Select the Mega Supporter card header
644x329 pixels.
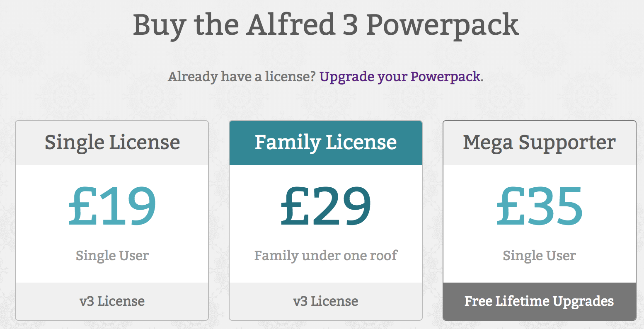(x=540, y=143)
